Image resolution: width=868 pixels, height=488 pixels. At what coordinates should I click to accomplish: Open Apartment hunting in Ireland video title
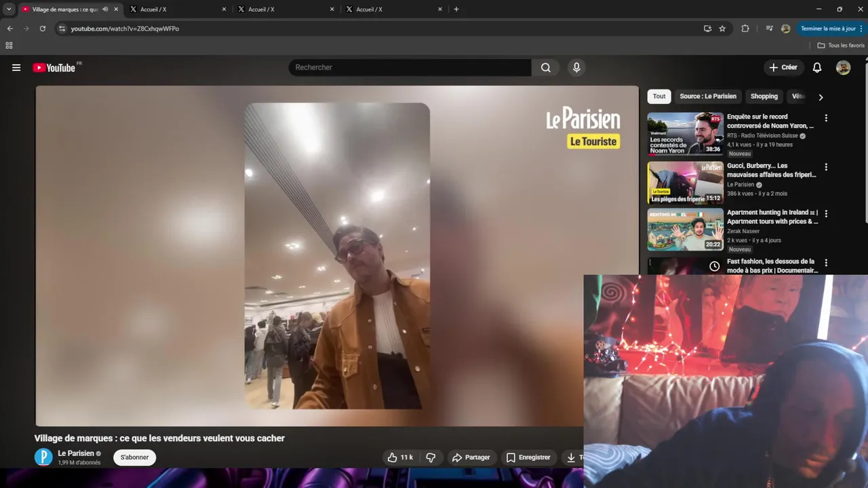[x=772, y=217]
